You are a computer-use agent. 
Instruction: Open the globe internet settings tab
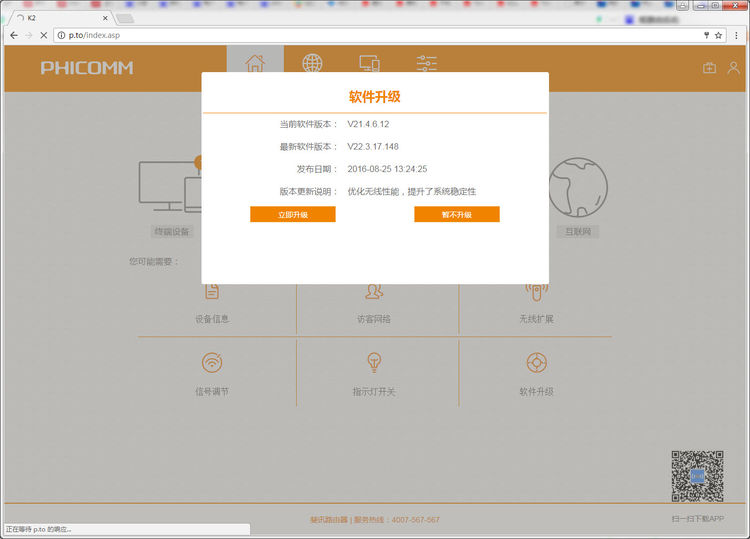(x=313, y=64)
